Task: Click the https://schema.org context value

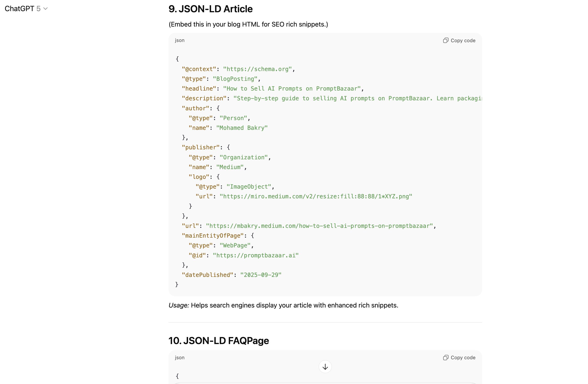Action: (x=257, y=69)
